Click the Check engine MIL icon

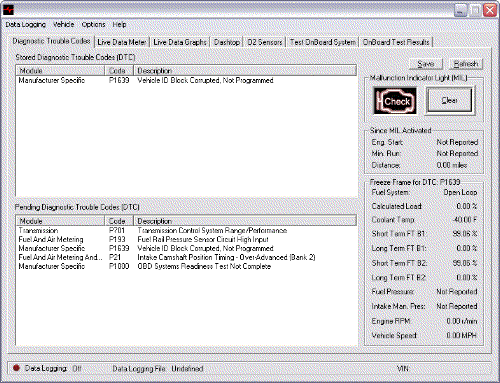coord(395,101)
